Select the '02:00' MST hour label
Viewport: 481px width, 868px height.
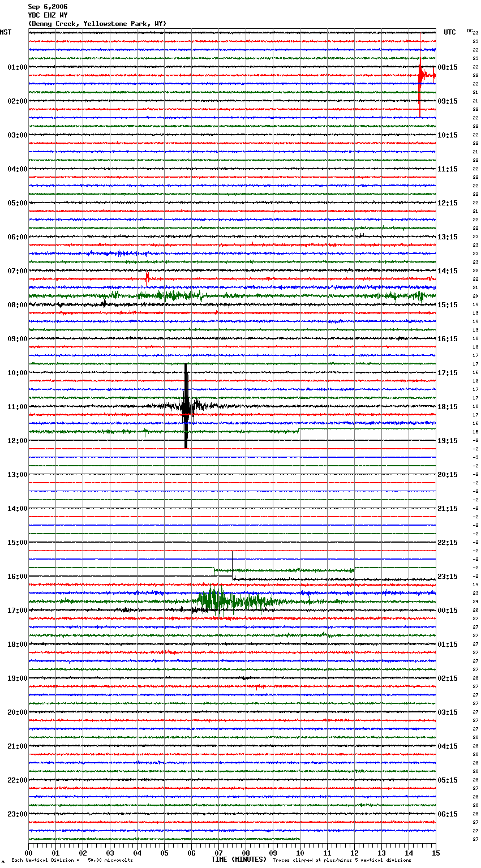(17, 101)
